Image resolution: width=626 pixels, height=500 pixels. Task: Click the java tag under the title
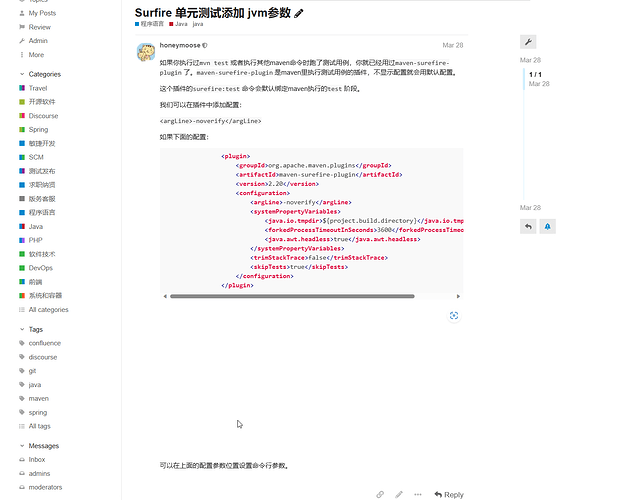click(x=198, y=24)
